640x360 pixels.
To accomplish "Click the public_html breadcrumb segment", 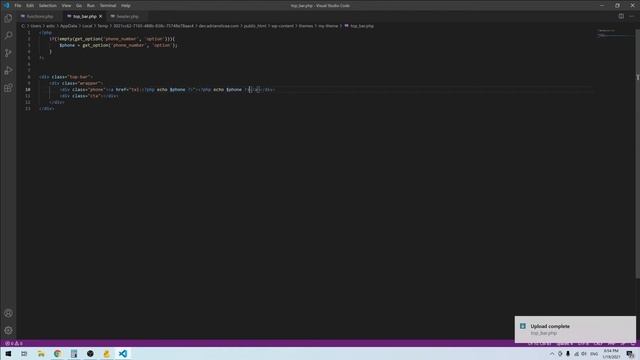I will [255, 26].
